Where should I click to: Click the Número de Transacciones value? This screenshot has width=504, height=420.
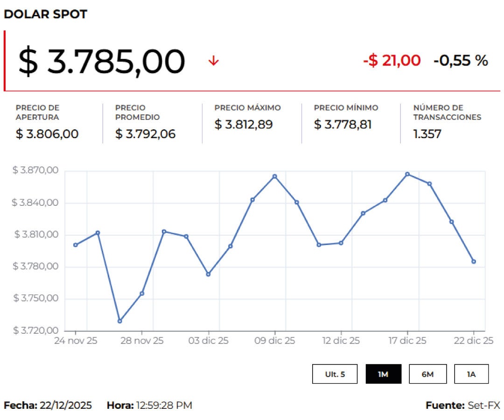click(427, 134)
